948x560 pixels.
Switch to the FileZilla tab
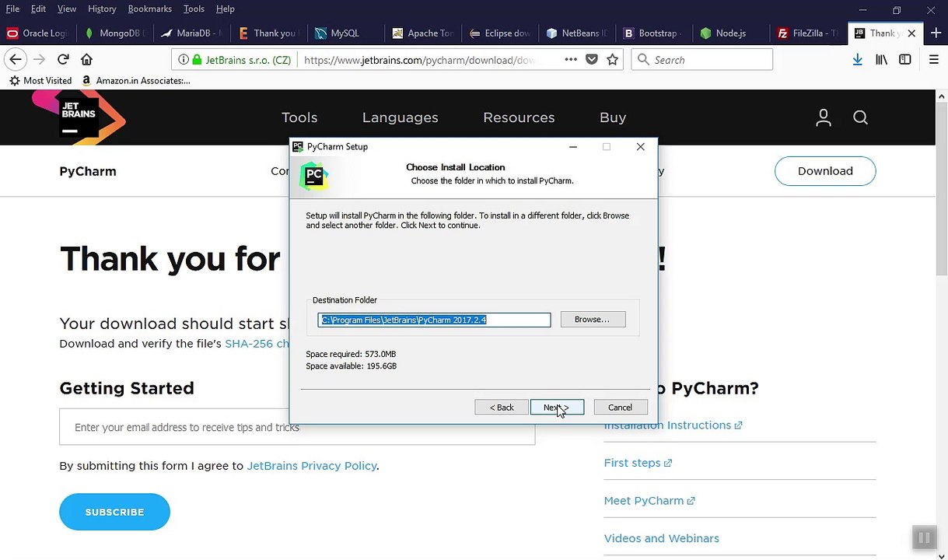pos(807,33)
